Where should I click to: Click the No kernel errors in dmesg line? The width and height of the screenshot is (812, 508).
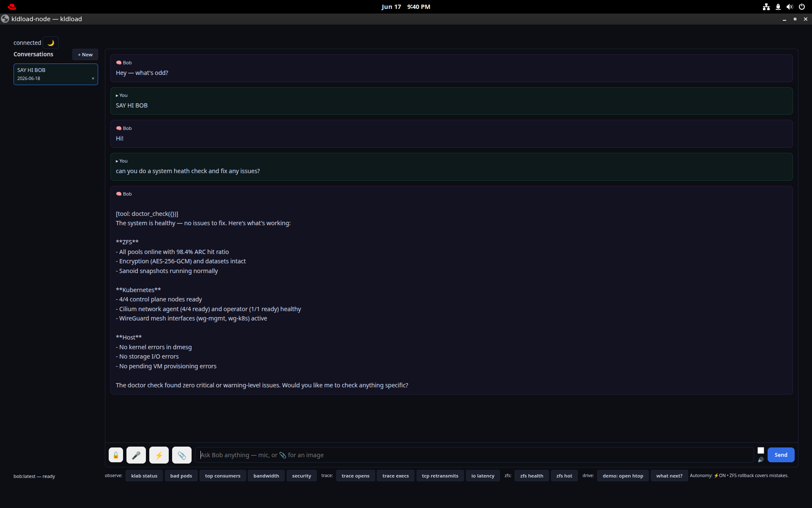click(154, 347)
